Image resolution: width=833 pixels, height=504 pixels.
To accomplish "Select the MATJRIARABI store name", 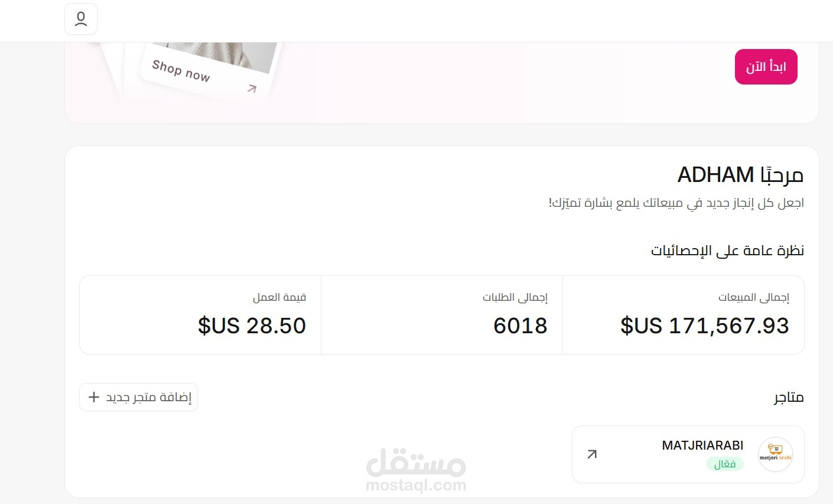I will tap(702, 446).
